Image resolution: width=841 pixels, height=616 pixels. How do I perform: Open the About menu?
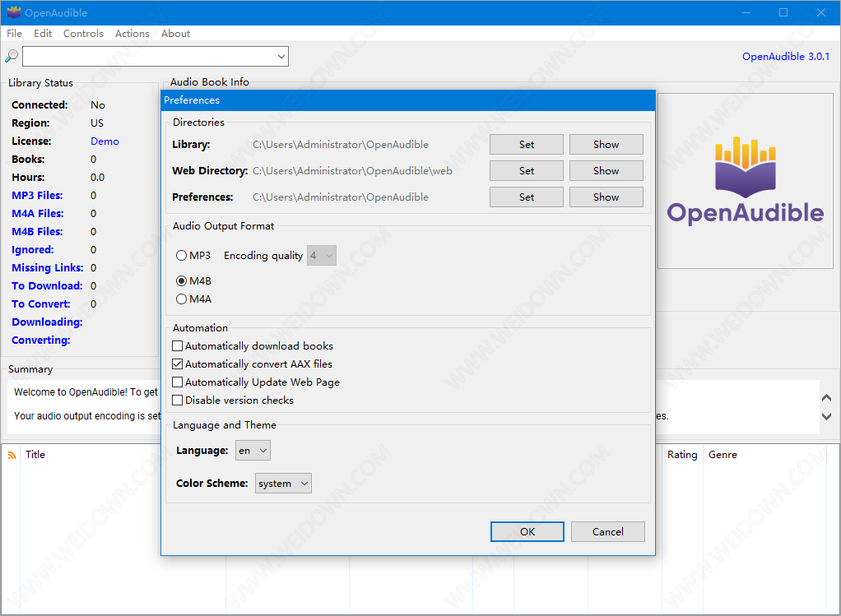pyautogui.click(x=175, y=33)
